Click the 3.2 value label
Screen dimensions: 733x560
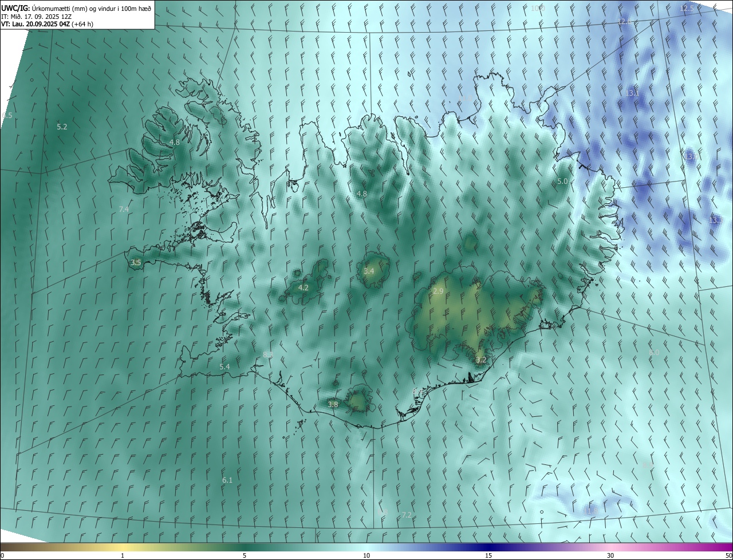[x=481, y=360]
